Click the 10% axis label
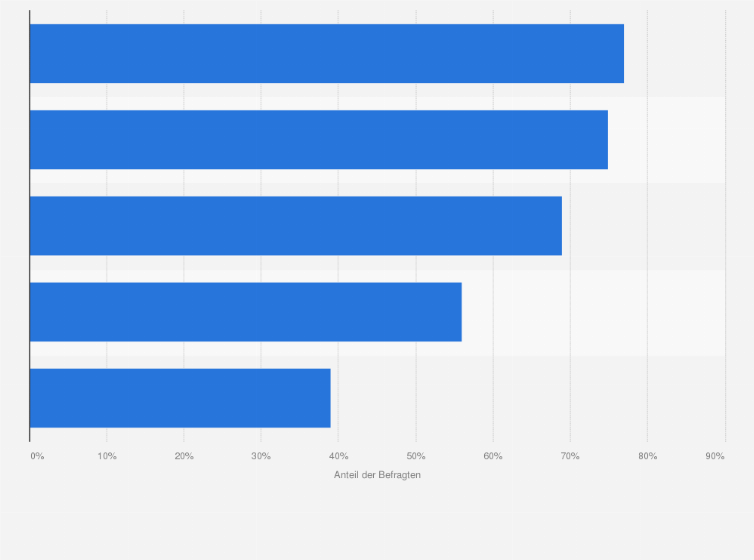This screenshot has width=754, height=560. point(107,456)
